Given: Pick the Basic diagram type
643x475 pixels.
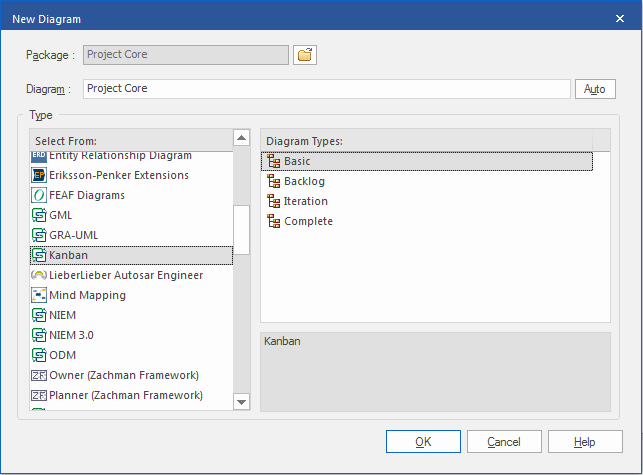Looking at the screenshot, I should (297, 161).
